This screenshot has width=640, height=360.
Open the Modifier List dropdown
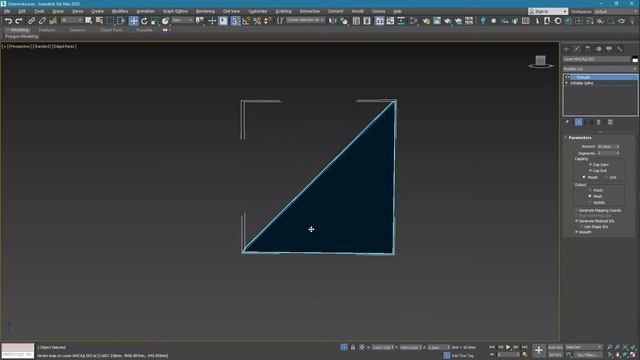(600, 69)
